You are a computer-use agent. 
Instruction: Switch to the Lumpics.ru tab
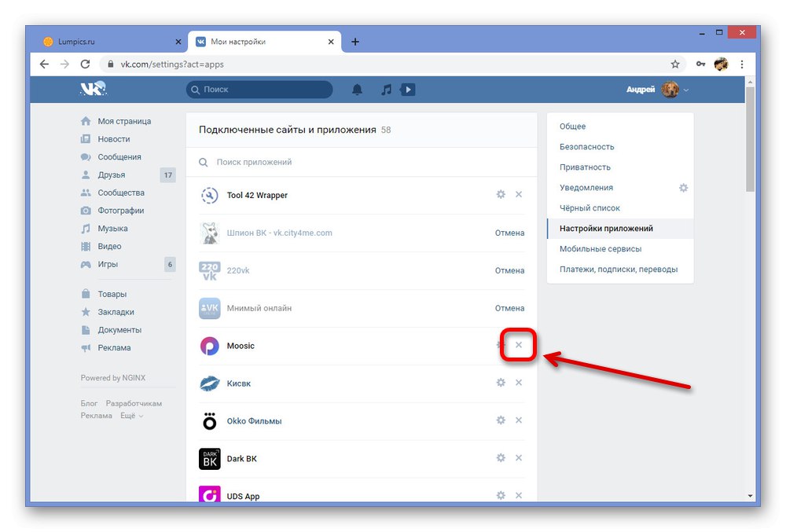112,42
